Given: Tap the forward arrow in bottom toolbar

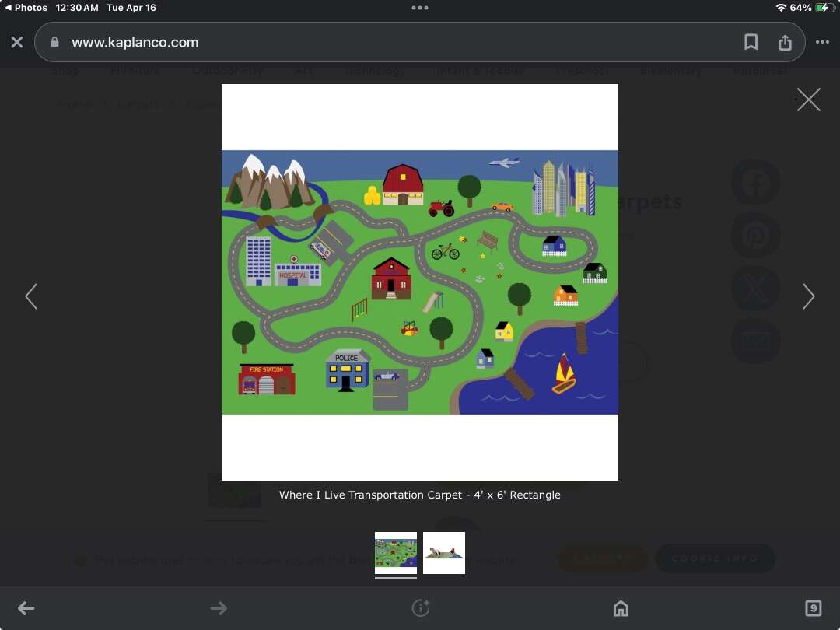Looking at the screenshot, I should (x=219, y=608).
